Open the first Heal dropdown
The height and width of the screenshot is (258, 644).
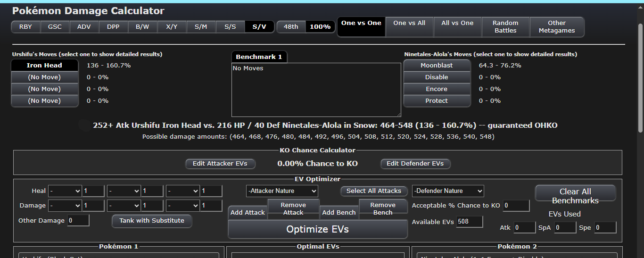click(x=65, y=191)
